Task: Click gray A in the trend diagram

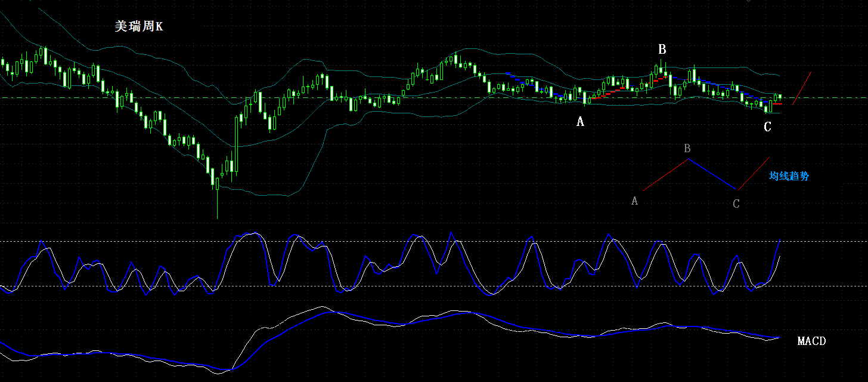Action: pos(634,201)
